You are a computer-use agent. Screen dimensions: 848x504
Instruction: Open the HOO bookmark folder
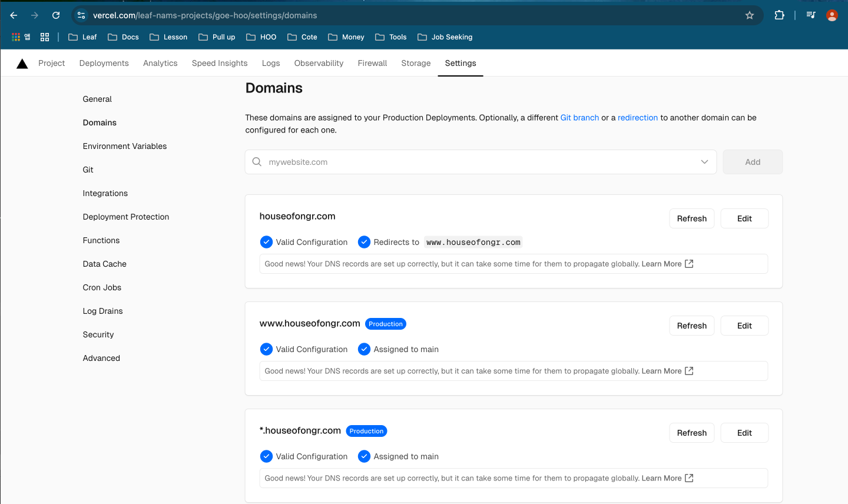261,37
